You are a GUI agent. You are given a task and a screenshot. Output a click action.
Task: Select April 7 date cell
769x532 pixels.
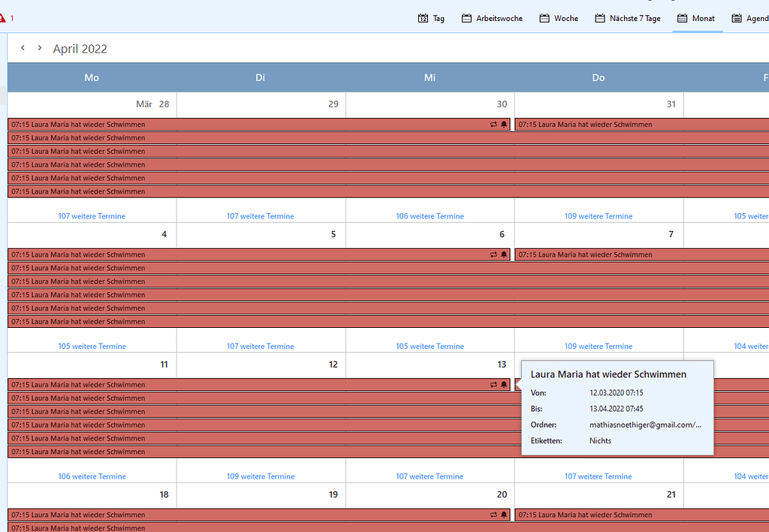pyautogui.click(x=599, y=235)
